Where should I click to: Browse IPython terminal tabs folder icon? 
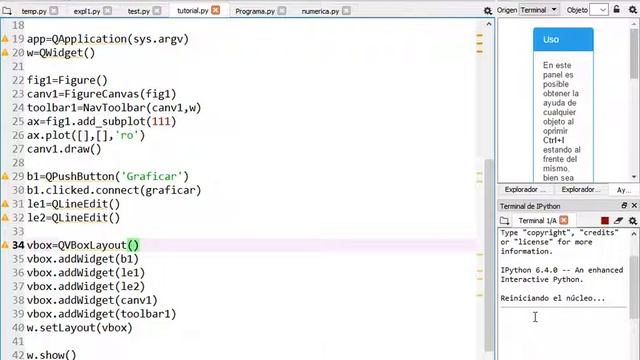coord(504,221)
